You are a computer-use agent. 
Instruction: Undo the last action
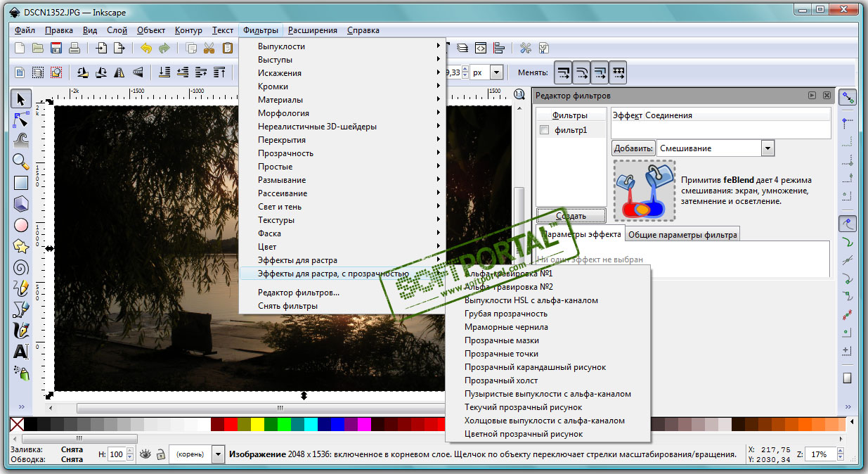tap(146, 49)
